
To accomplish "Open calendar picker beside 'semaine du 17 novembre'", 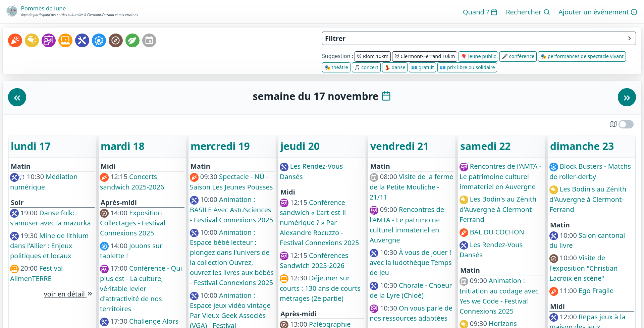I will point(386,96).
